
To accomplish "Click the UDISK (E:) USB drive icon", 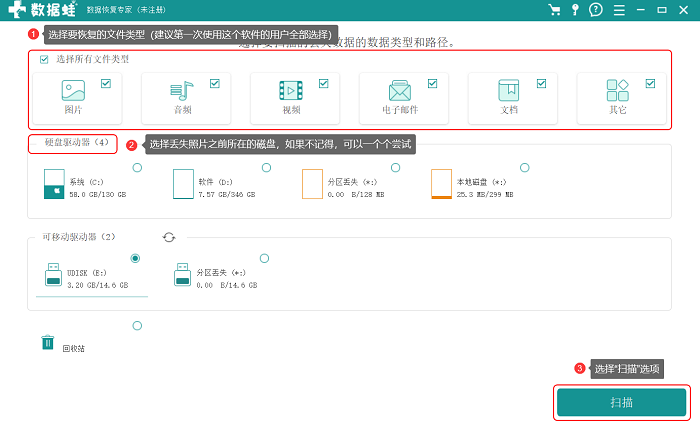I will point(53,274).
